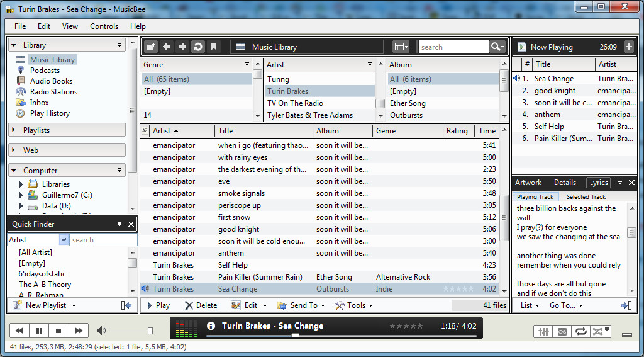Toggle repeat mode in player bar
The image size is (644, 357).
[x=580, y=331]
